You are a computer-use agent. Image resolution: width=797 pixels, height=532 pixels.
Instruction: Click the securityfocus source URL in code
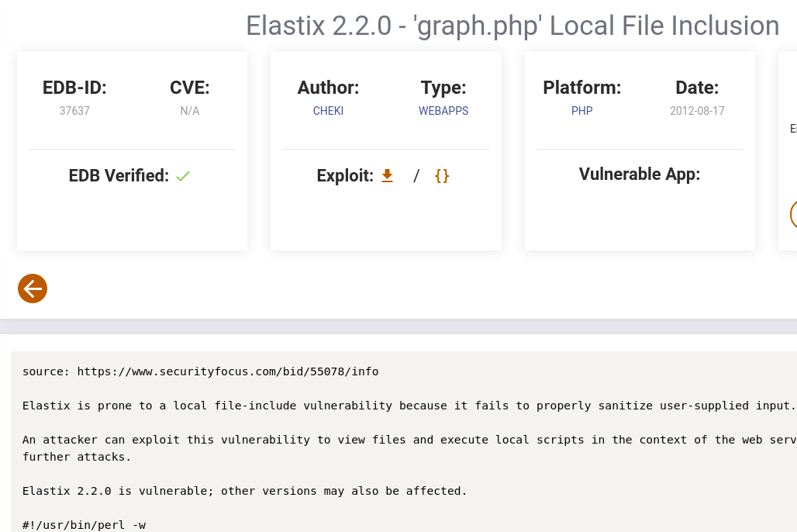228,371
